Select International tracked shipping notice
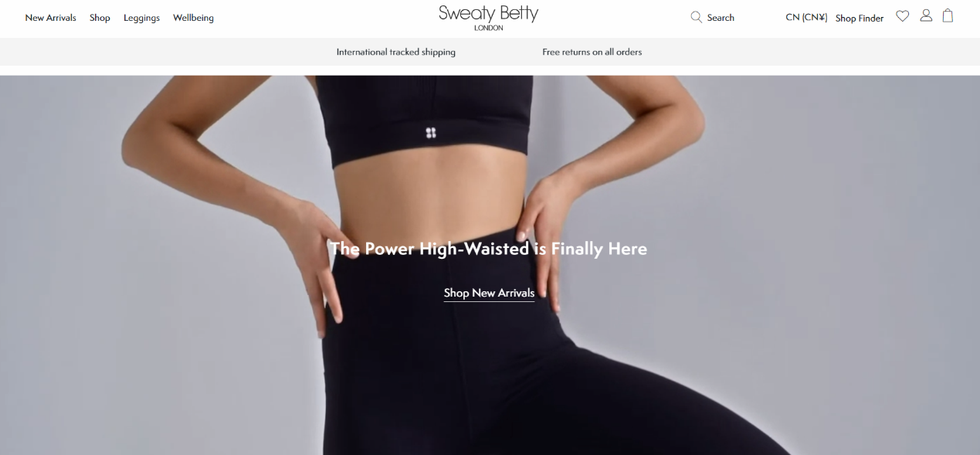Image resolution: width=980 pixels, height=455 pixels. pyautogui.click(x=395, y=52)
